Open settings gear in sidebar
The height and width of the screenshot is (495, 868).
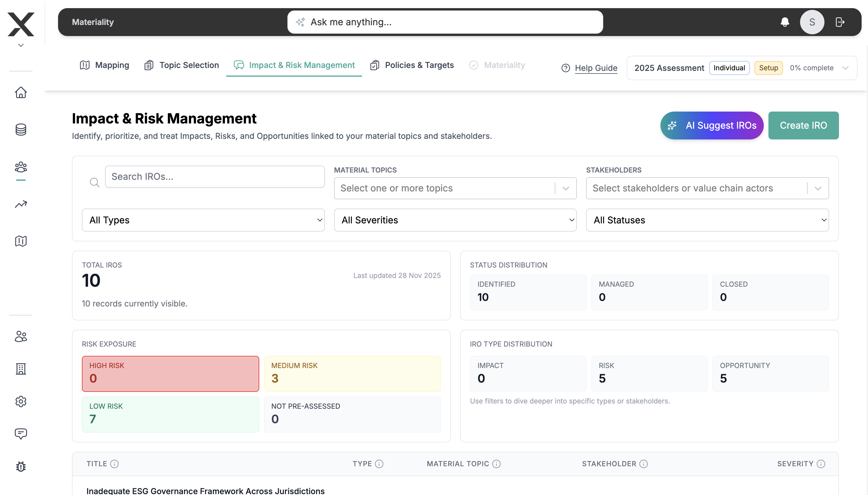pyautogui.click(x=21, y=401)
